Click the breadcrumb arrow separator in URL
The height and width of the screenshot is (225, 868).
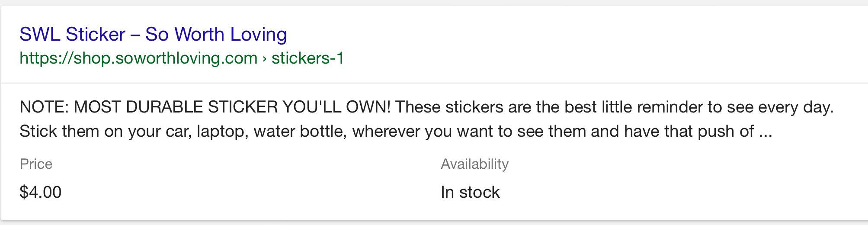[x=264, y=59]
